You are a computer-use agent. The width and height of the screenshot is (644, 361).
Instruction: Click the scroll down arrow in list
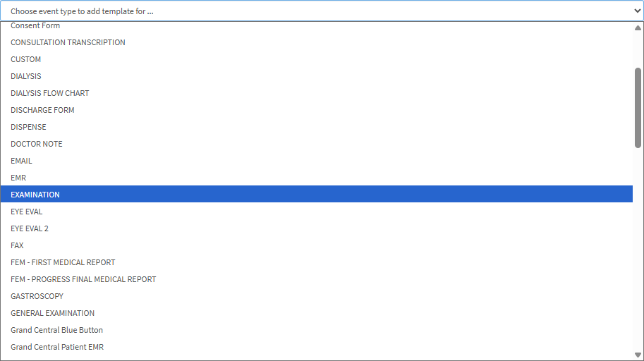(638, 355)
